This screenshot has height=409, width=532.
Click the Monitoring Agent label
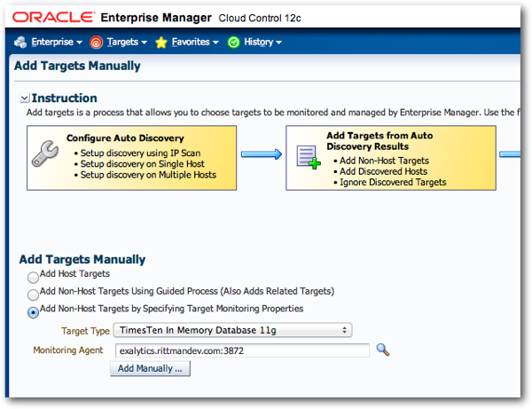[x=68, y=350]
